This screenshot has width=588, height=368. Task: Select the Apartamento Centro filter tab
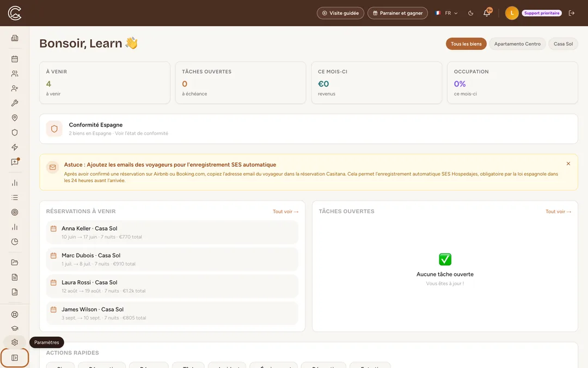[x=517, y=44]
